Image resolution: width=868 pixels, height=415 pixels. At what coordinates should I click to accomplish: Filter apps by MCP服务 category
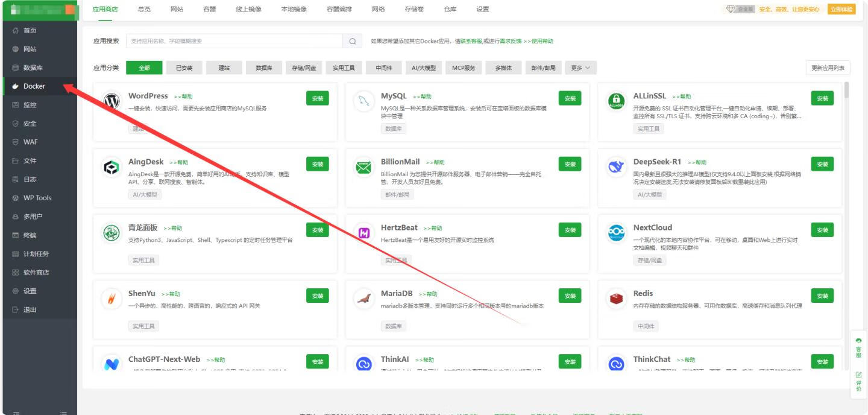(464, 68)
